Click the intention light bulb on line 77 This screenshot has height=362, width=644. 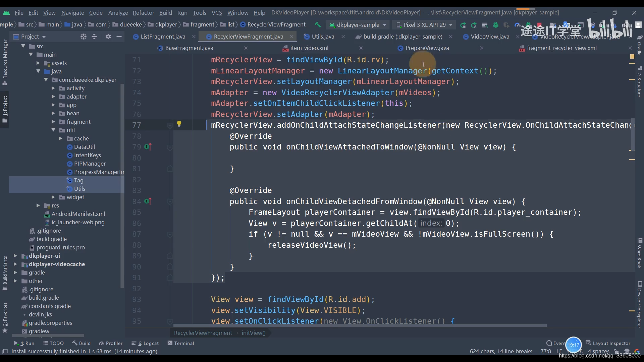(x=179, y=124)
